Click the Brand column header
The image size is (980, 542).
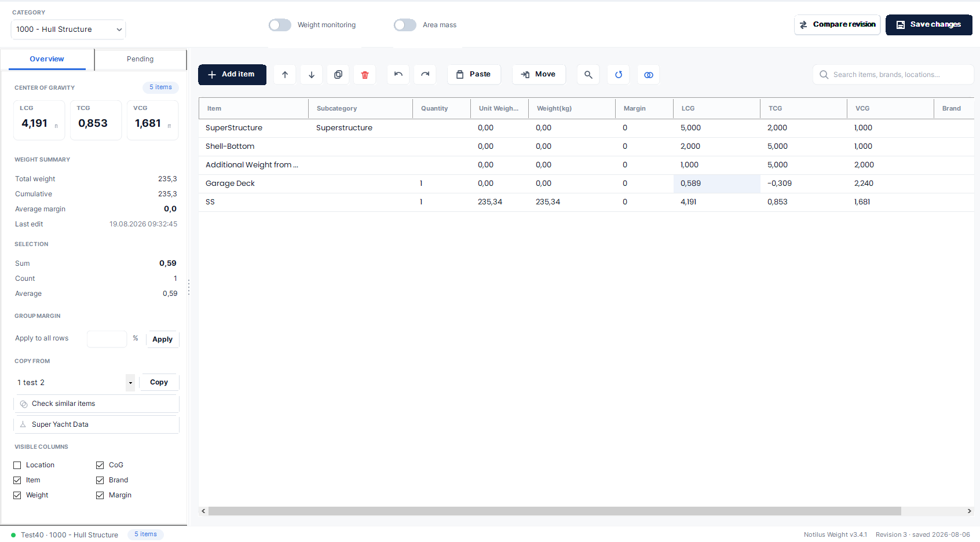click(x=954, y=108)
